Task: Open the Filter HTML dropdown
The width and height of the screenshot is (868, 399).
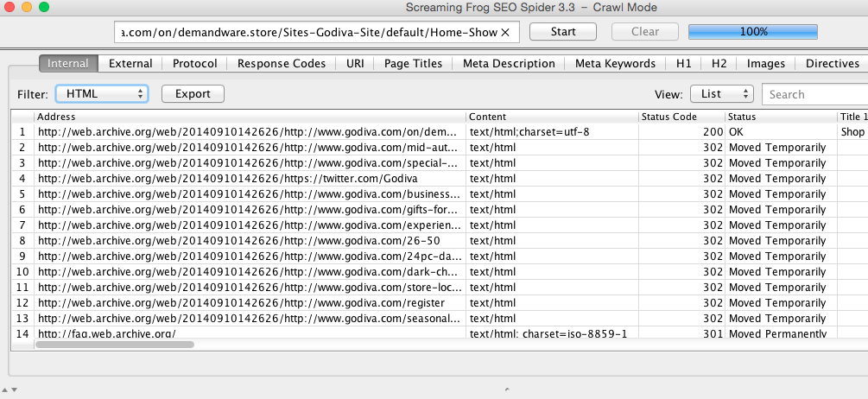Action: (102, 94)
